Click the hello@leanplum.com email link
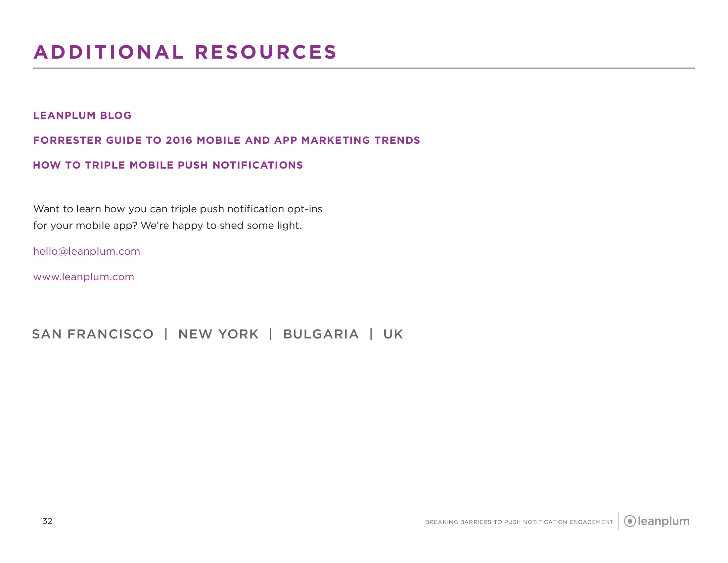 [87, 251]
